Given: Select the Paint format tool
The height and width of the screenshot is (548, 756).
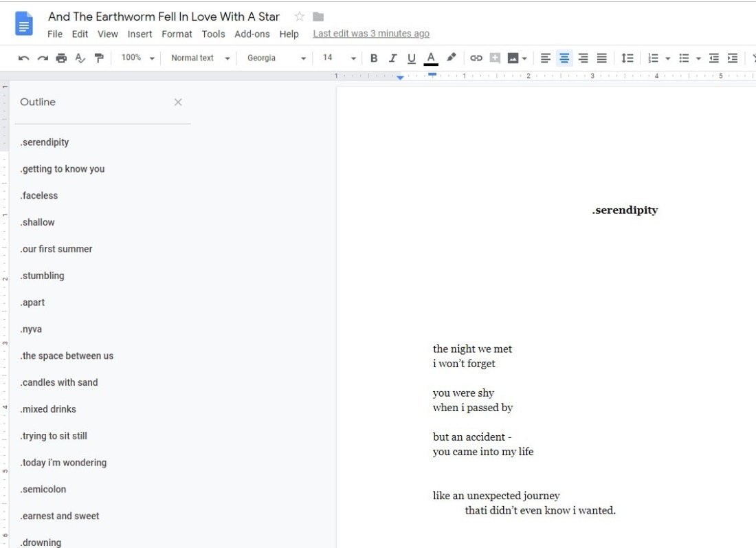Looking at the screenshot, I should point(99,58).
